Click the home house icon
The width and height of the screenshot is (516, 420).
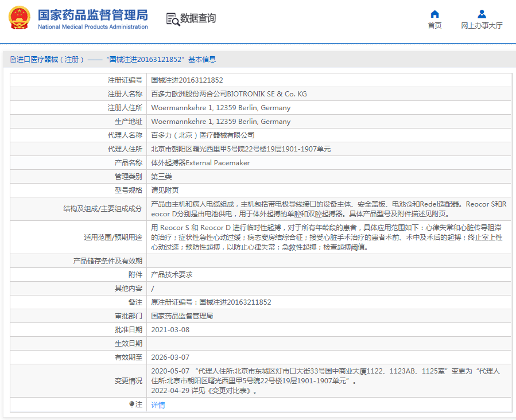pyautogui.click(x=434, y=14)
